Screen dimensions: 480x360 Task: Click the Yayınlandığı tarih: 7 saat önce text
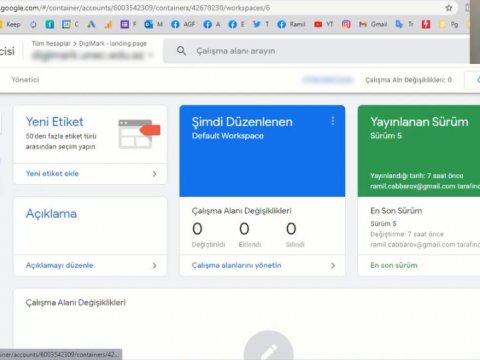417,176
